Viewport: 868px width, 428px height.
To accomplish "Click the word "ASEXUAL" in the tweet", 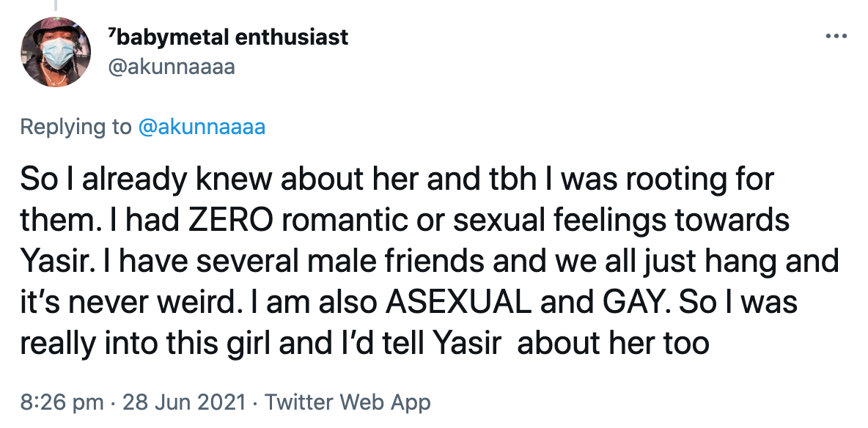I will tap(458, 302).
